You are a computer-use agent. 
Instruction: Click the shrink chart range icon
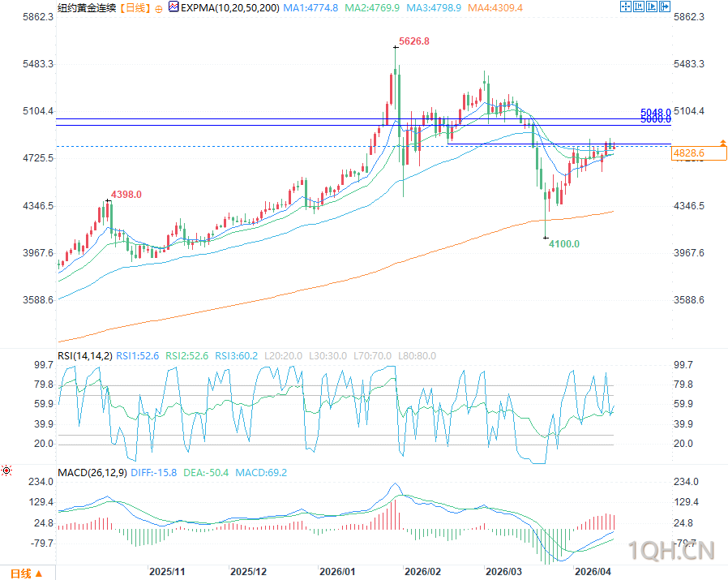[x=639, y=6]
